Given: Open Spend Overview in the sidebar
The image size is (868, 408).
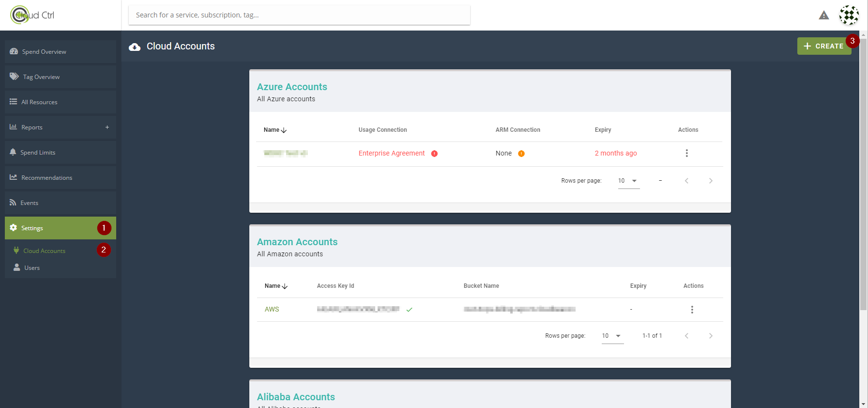Looking at the screenshot, I should tap(44, 52).
